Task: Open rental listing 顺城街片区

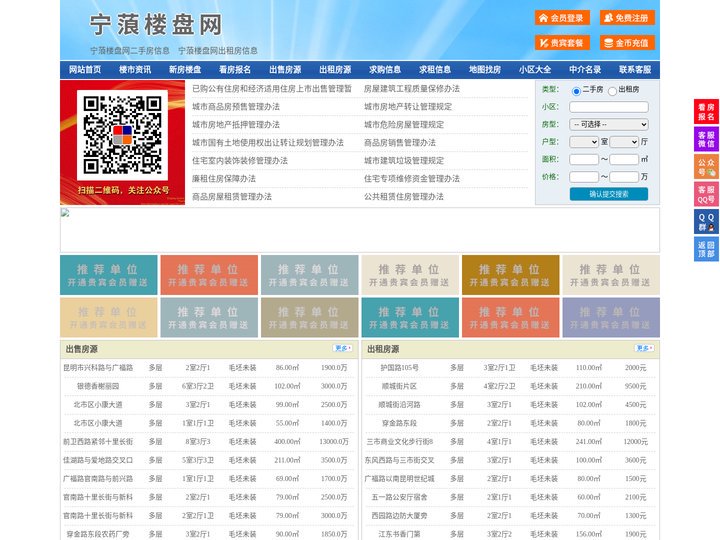Action: pos(399,386)
